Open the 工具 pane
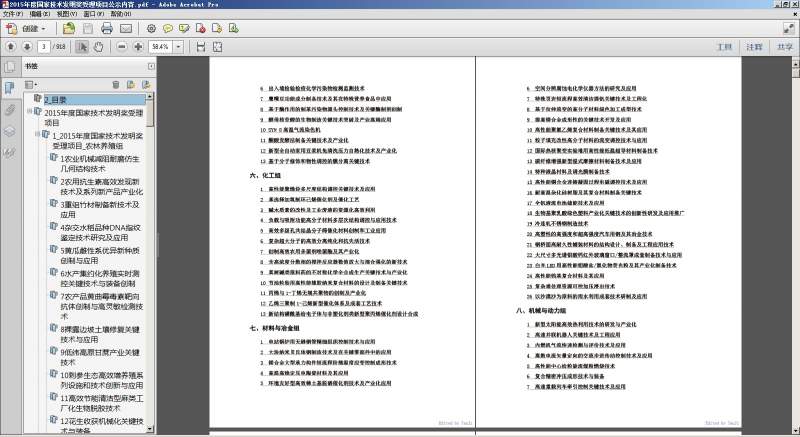The image size is (800, 437). click(x=724, y=47)
